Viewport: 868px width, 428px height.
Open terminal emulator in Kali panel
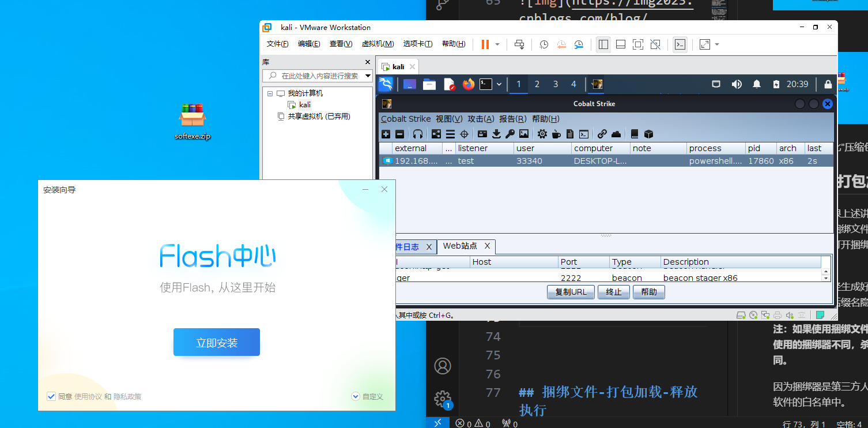486,84
